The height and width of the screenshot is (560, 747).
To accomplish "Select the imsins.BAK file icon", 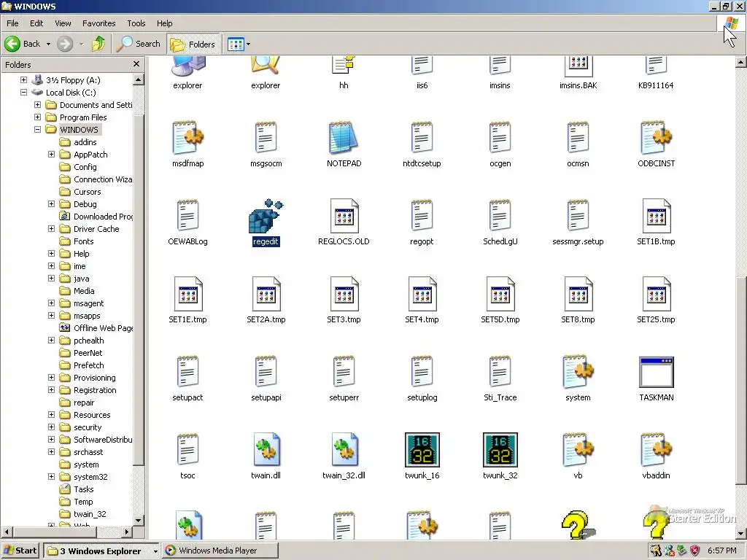I will [x=578, y=66].
